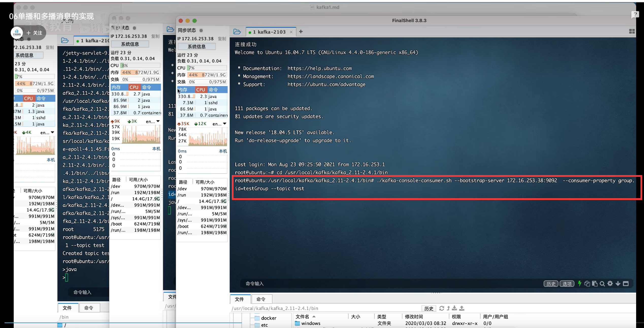Expand the network interface en... dropdown

(x=220, y=124)
